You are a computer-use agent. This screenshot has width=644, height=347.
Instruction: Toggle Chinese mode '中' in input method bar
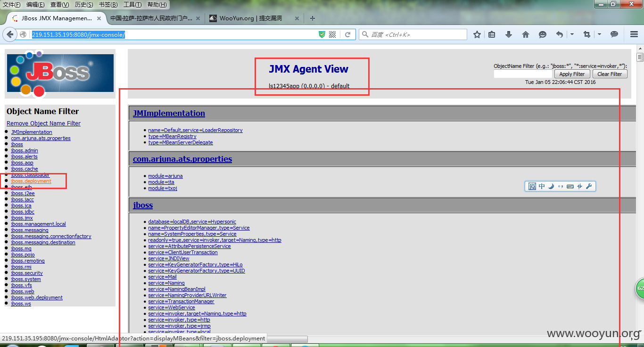click(x=542, y=186)
